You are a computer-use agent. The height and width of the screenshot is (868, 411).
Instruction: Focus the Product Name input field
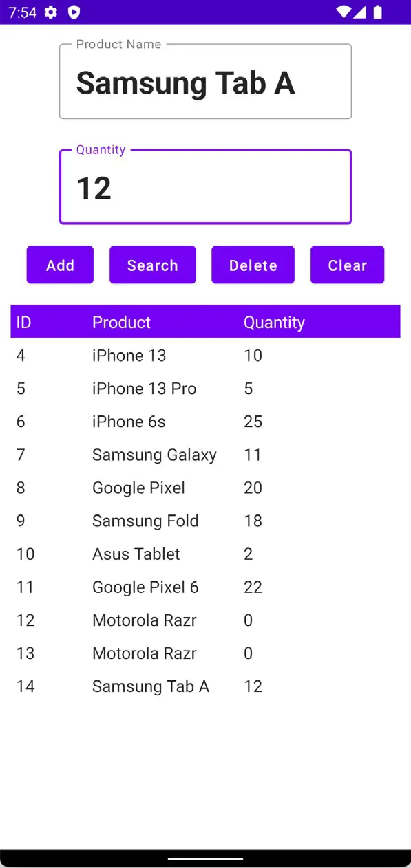[x=205, y=82]
